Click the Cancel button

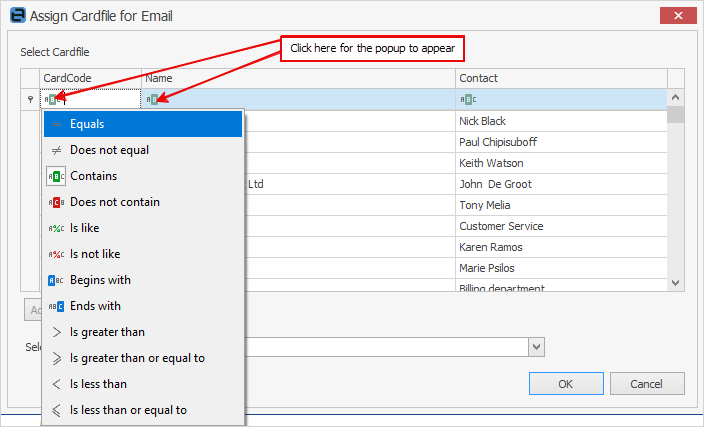click(647, 384)
